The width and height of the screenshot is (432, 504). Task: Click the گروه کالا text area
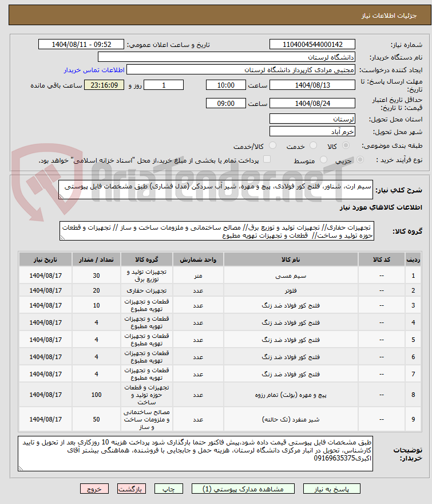(x=217, y=231)
